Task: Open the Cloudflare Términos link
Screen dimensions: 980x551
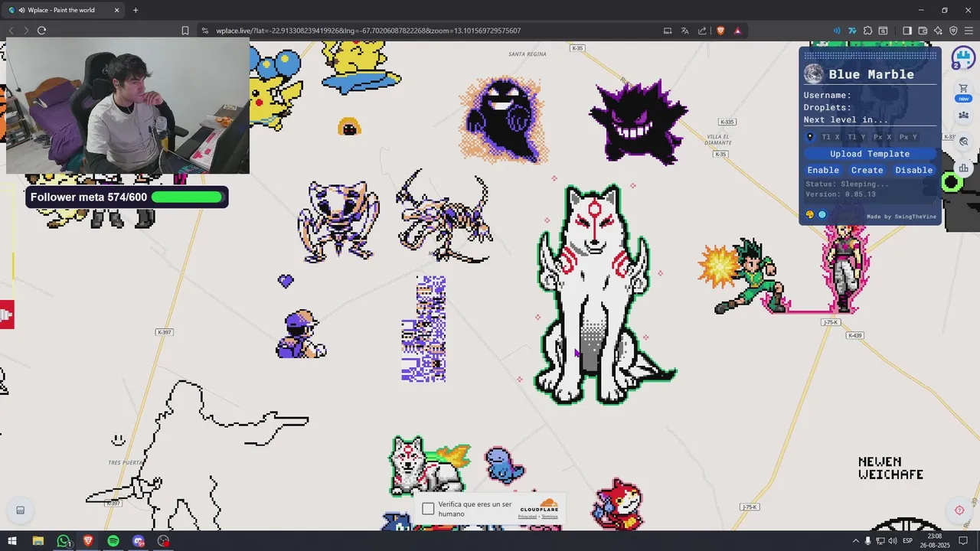Action: click(550, 517)
